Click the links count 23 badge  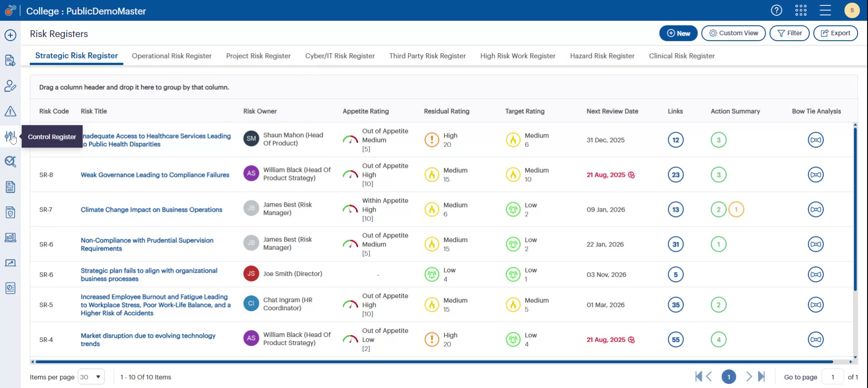(x=675, y=175)
